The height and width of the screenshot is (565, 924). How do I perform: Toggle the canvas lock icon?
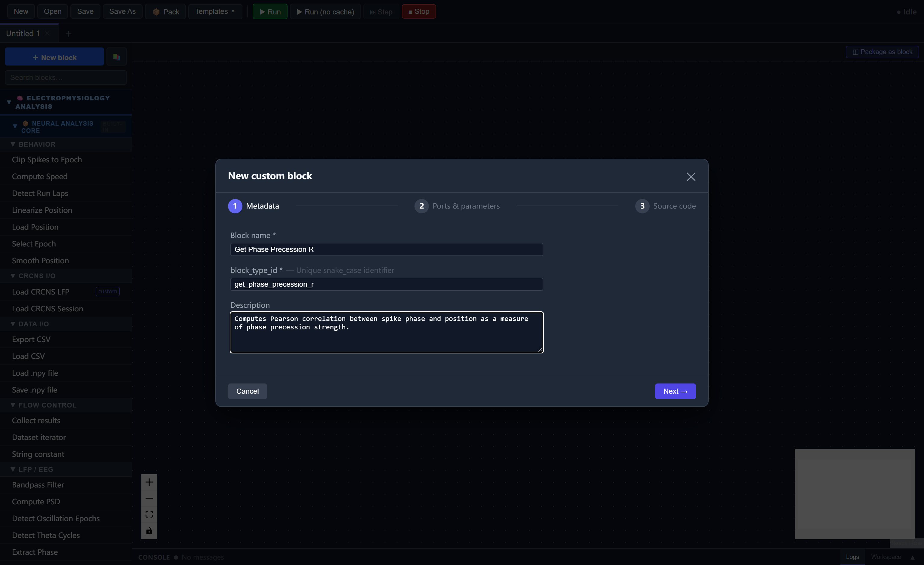(149, 530)
